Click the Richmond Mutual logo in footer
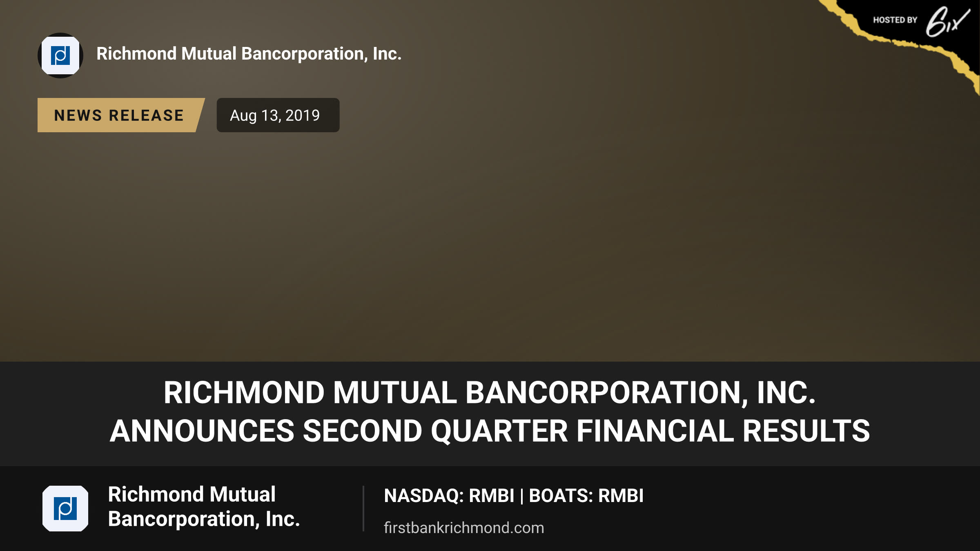 coord(65,509)
